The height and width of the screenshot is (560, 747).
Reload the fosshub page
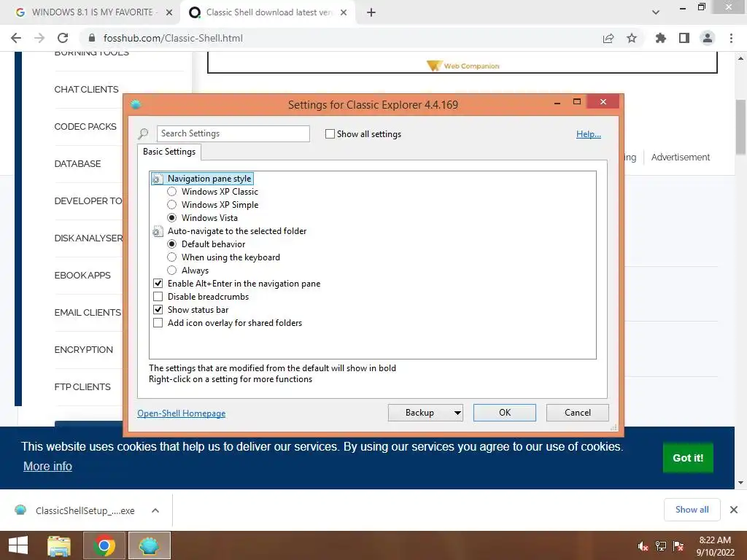[x=63, y=38]
